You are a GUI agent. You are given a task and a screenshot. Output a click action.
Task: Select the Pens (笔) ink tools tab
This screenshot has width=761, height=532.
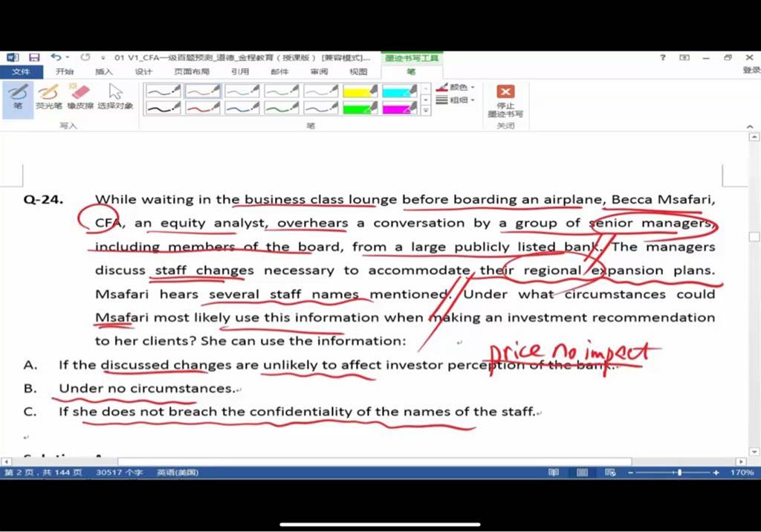tap(411, 72)
